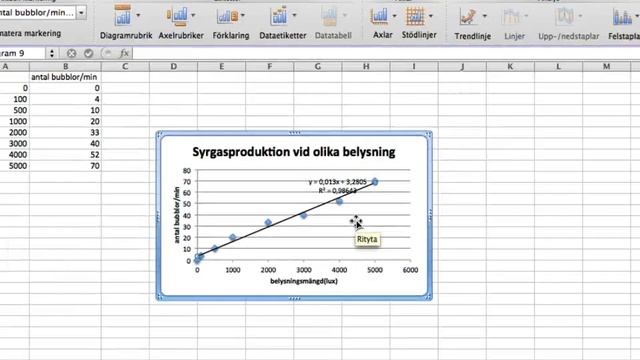Open the Felstaplar error bars icon

click(x=621, y=17)
